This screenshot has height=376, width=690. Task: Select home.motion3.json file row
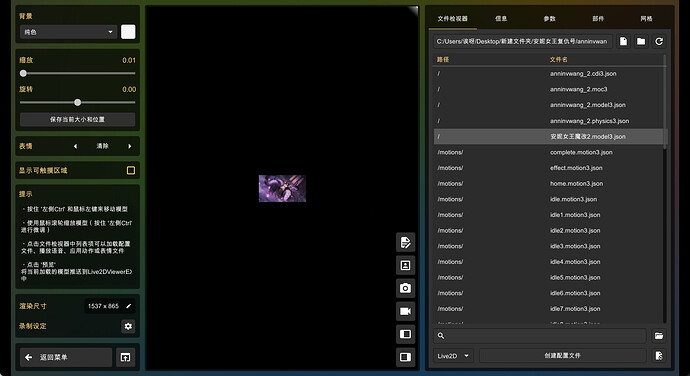(x=550, y=184)
